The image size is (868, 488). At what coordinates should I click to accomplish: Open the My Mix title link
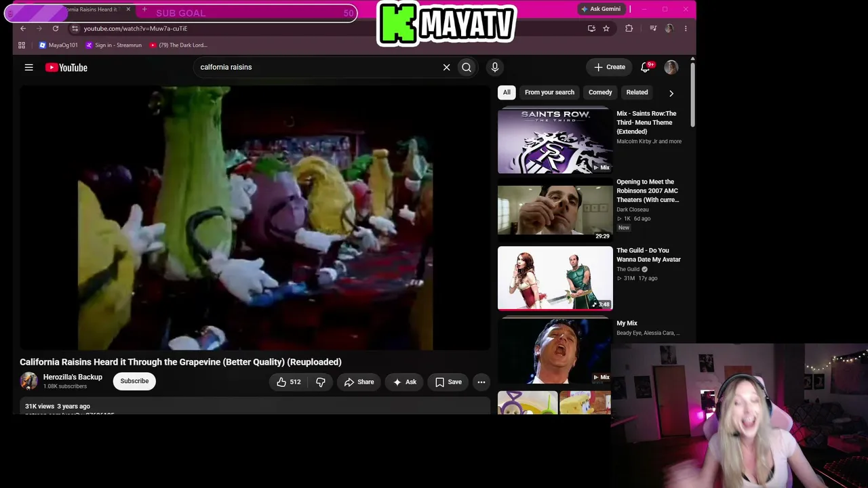(x=627, y=323)
